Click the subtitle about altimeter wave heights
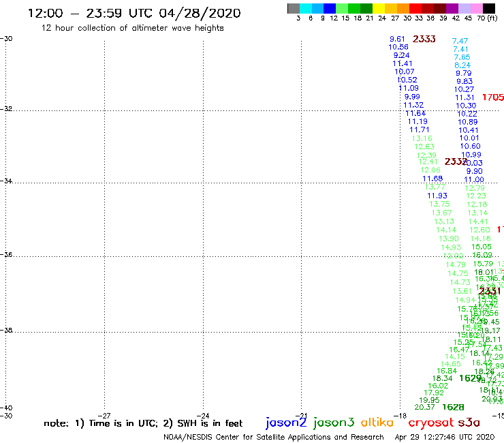Image resolution: width=504 pixels, height=443 pixels. (132, 29)
